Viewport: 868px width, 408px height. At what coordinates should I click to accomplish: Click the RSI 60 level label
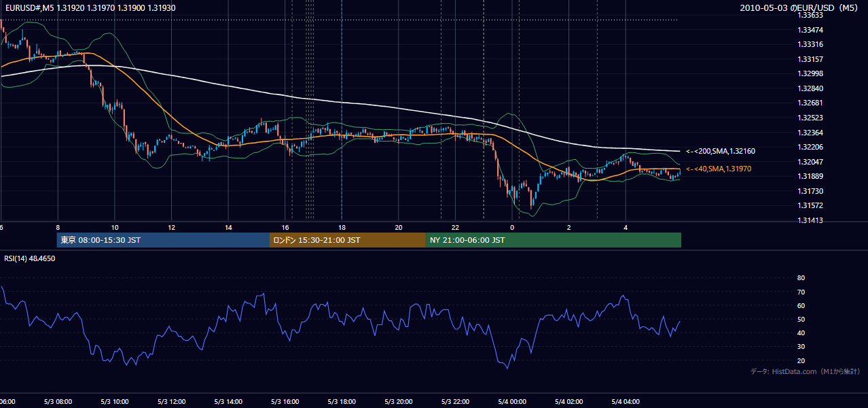point(801,305)
